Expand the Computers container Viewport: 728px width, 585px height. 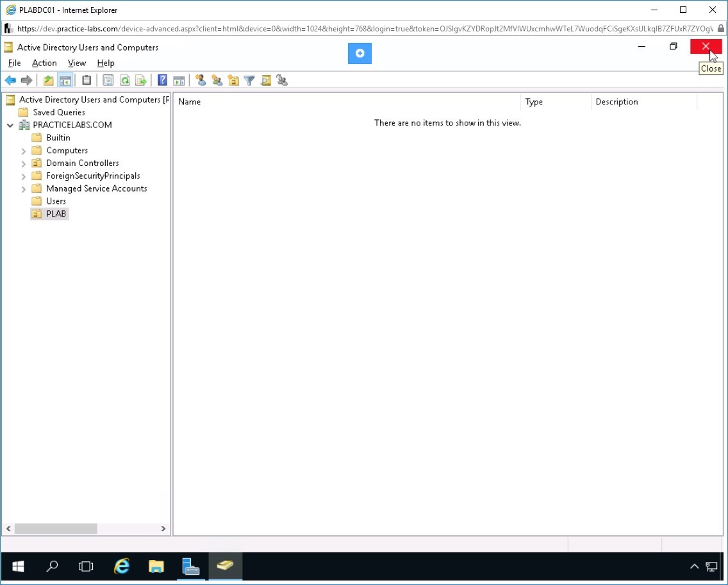pyautogui.click(x=23, y=151)
